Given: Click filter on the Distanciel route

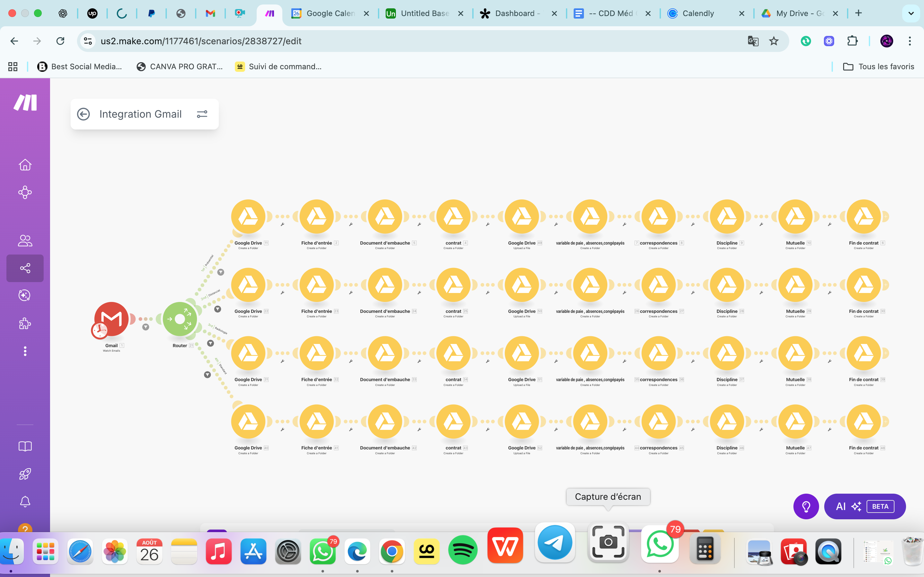Looking at the screenshot, I should [x=218, y=309].
